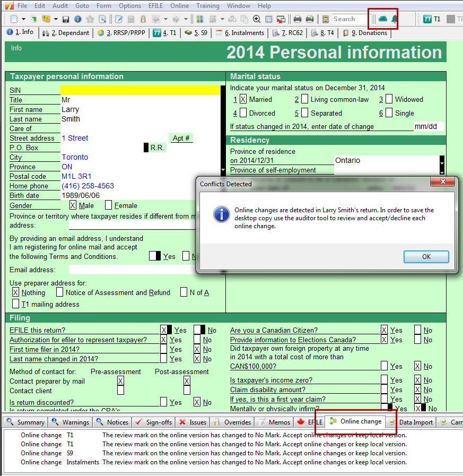This screenshot has width=463, height=476.
Task: Click the yellow highlighted SIN field
Action: click(141, 90)
